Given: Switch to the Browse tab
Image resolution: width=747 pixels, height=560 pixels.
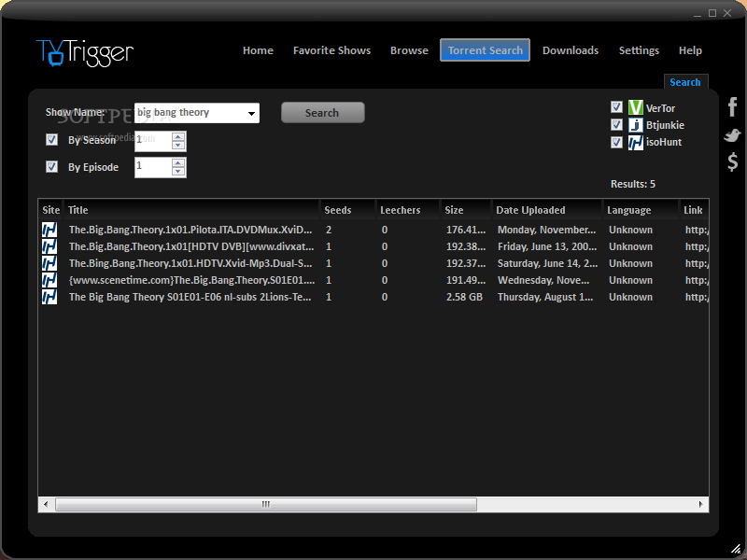Looking at the screenshot, I should click(409, 50).
